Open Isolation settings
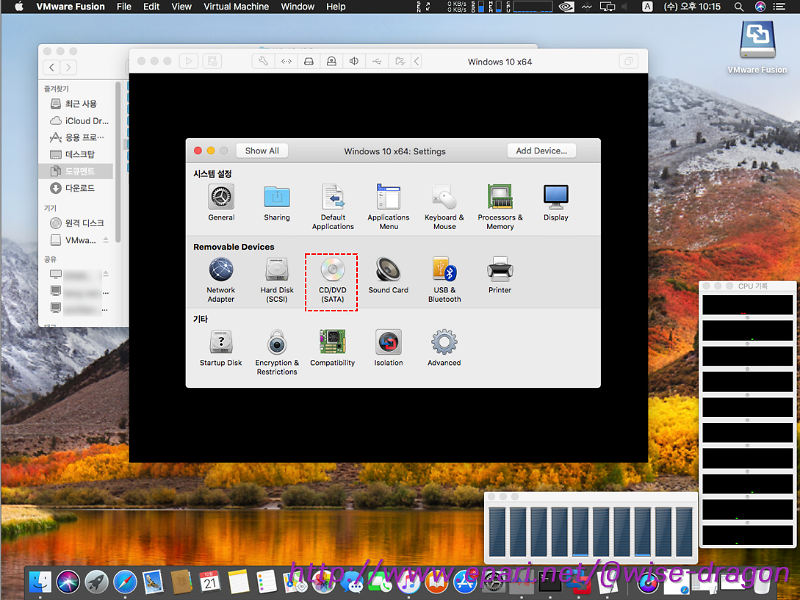Viewport: 800px width, 600px height. tap(388, 348)
